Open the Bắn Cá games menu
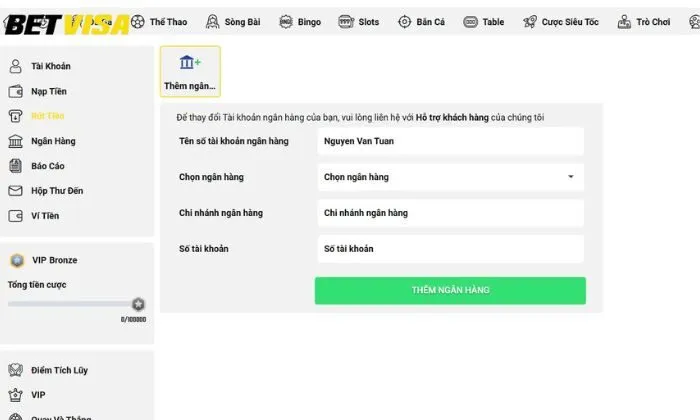700x420 pixels. pyautogui.click(x=420, y=21)
